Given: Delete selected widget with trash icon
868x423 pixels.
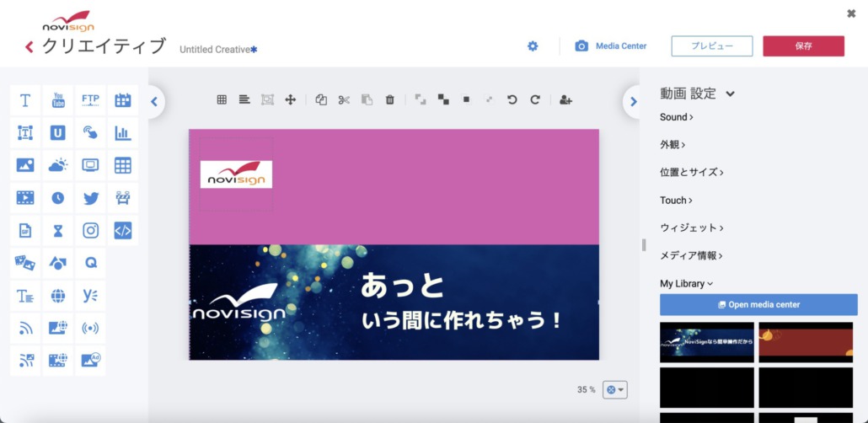Looking at the screenshot, I should (389, 99).
